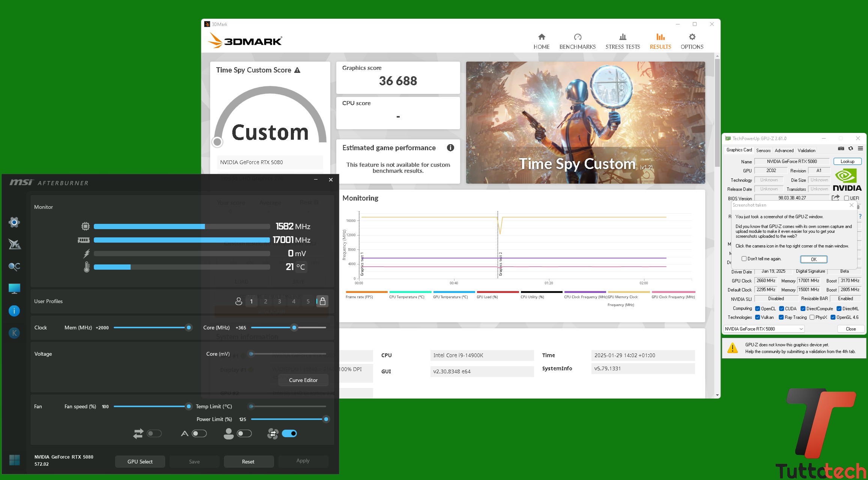
Task: Click the Lookup button in GPU-Z
Action: click(847, 161)
